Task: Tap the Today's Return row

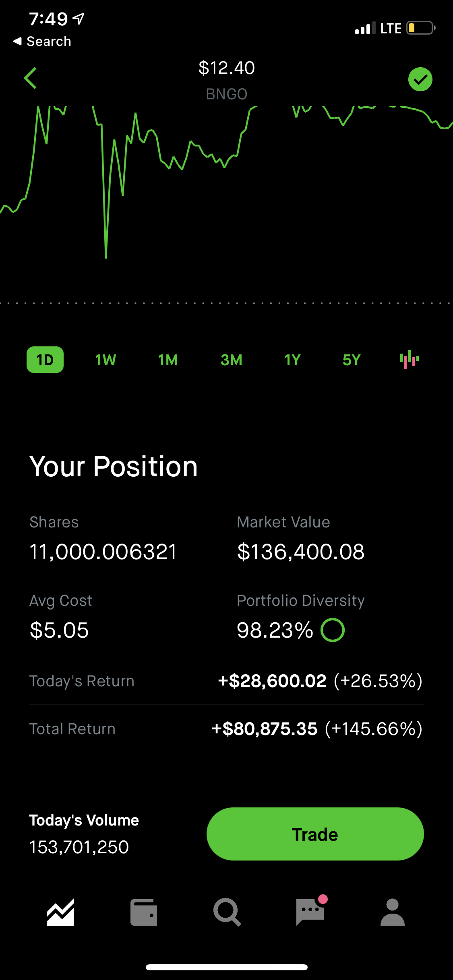Action: click(226, 681)
